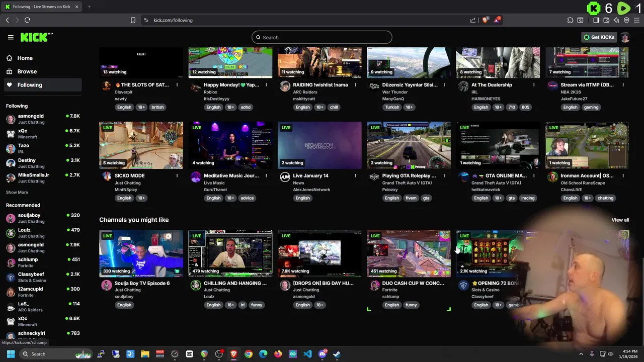Open SICKO MODE stream thumbnail
The width and height of the screenshot is (644, 362).
pos(141,145)
